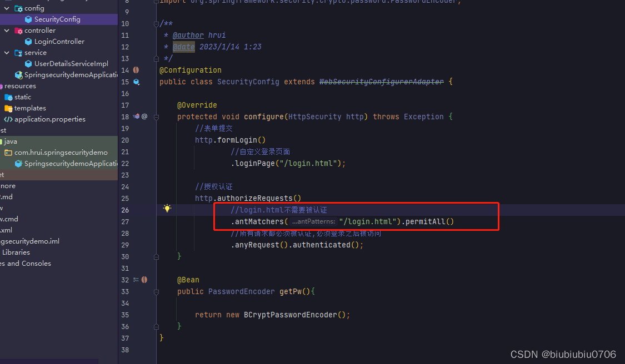Select the gsecuritydemo.iml file row
Image resolution: width=625 pixels, height=364 pixels.
tap(59, 241)
